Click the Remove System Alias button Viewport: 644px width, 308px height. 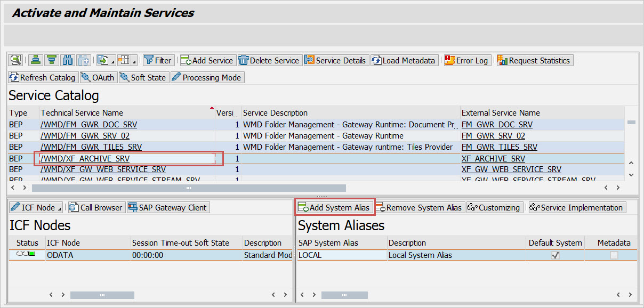(420, 207)
